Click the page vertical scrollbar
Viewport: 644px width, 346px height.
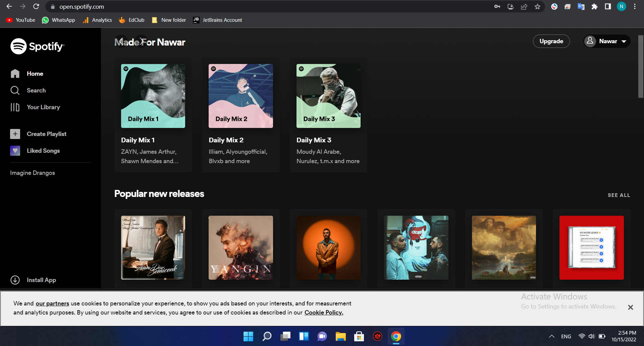pyautogui.click(x=640, y=67)
